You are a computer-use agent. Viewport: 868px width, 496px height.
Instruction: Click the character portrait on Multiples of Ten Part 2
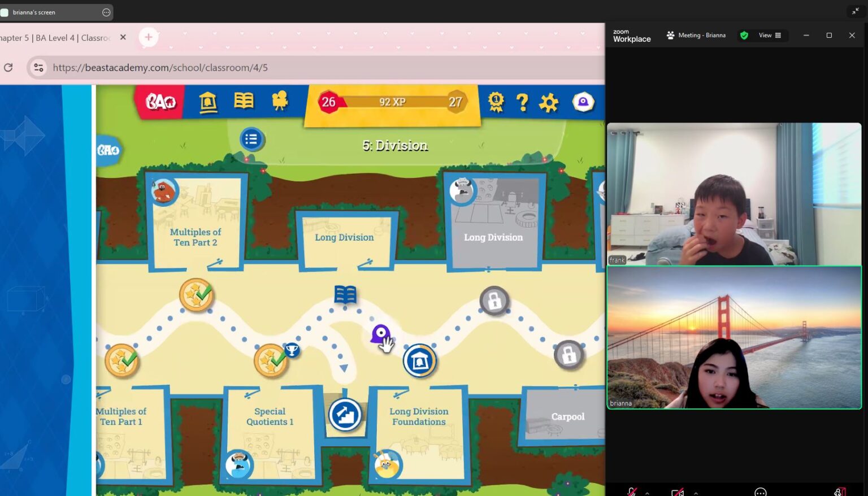[x=164, y=192]
